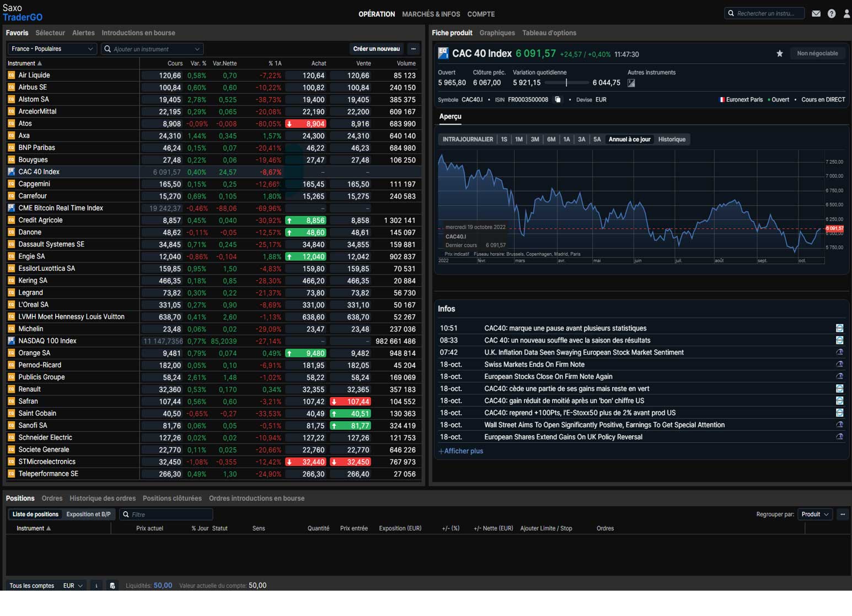
Task: Select the 6M chart period
Action: [x=551, y=140]
